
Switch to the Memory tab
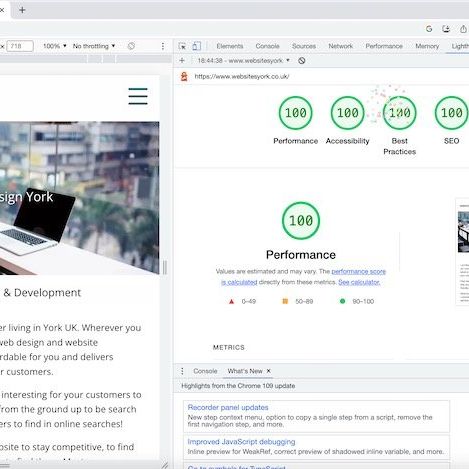coord(427,46)
